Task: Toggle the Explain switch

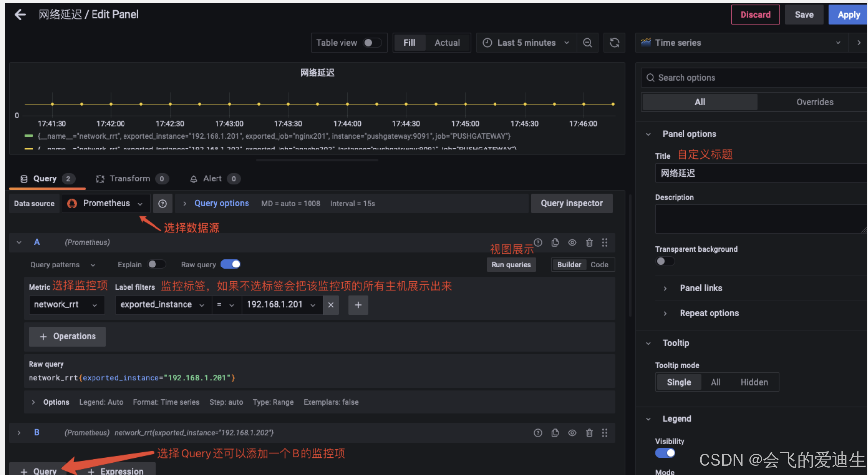Action: (156, 265)
